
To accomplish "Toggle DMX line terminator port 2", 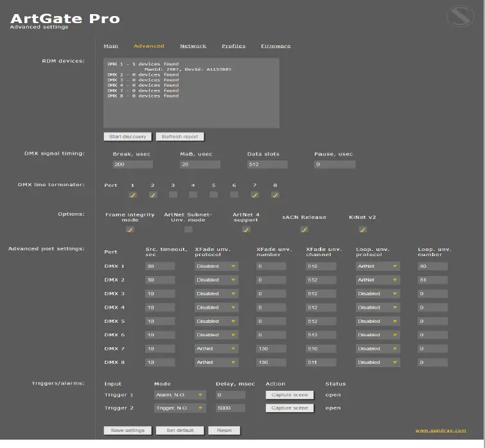I will tap(152, 194).
